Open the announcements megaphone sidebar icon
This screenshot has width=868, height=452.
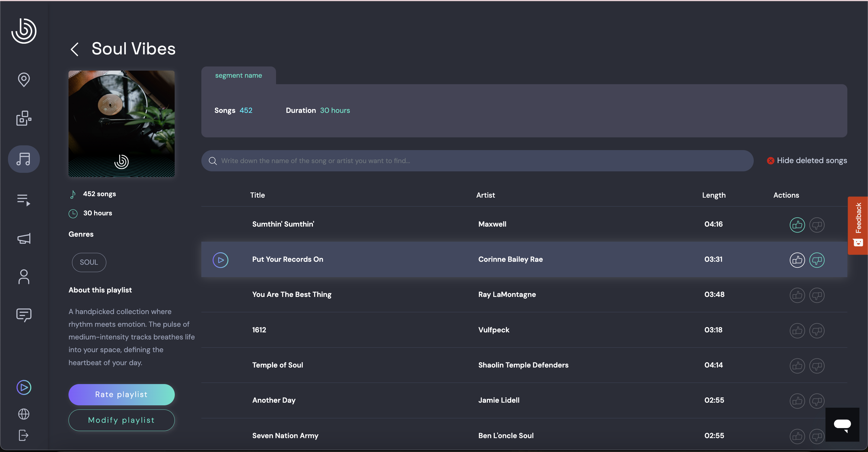(24, 239)
